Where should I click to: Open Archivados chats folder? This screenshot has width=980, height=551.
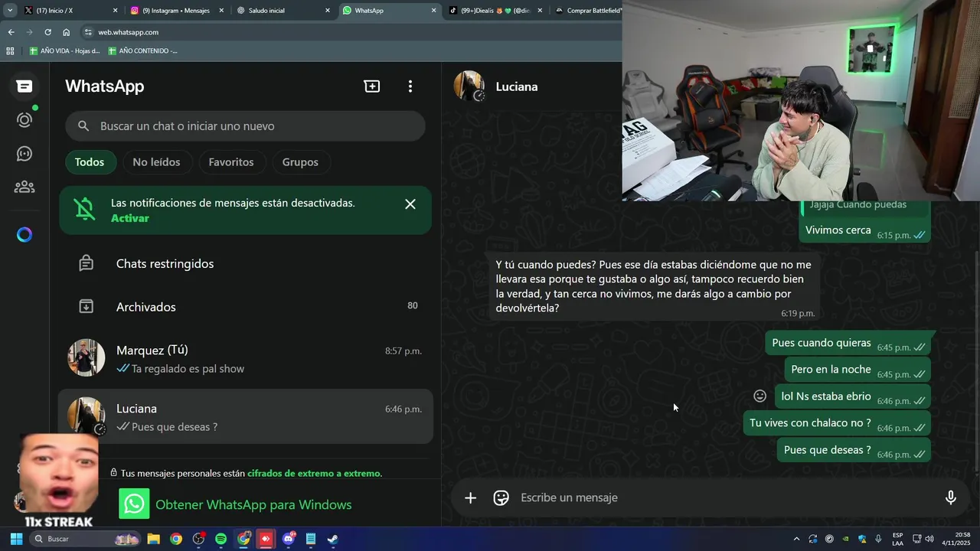coord(245,307)
